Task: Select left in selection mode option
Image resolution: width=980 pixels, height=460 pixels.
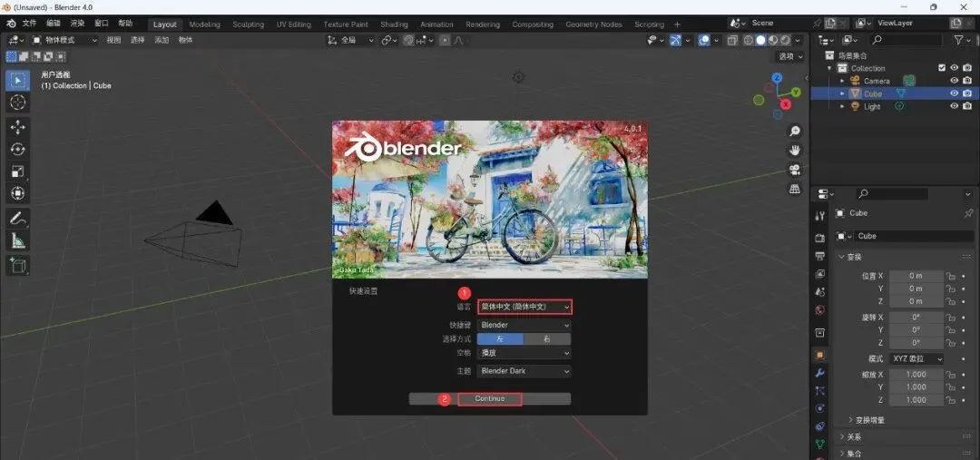Action: tap(500, 338)
